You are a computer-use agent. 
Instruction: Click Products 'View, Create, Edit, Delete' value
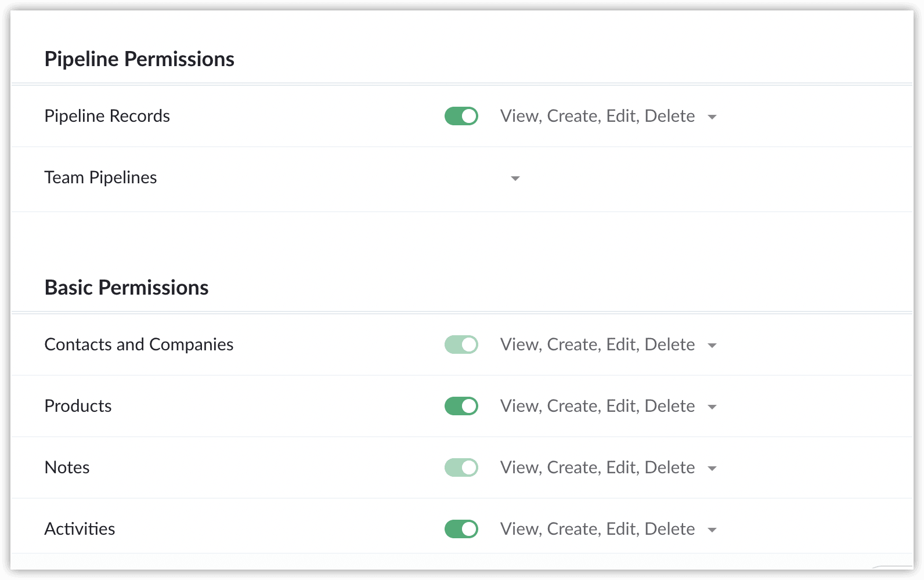(597, 406)
